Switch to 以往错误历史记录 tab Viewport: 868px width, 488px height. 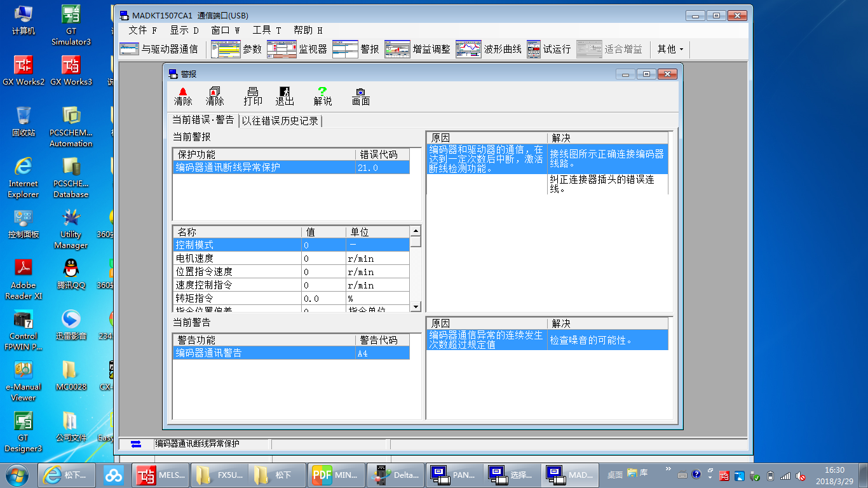[280, 121]
